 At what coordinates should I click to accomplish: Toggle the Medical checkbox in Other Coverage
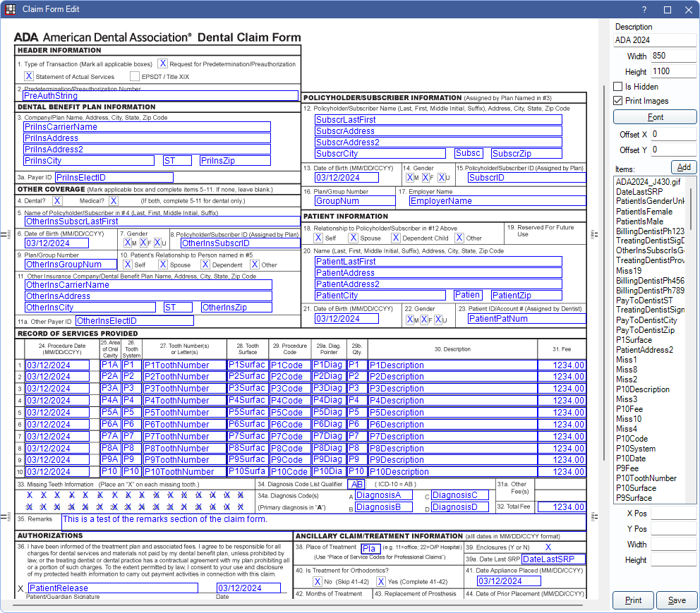click(114, 200)
